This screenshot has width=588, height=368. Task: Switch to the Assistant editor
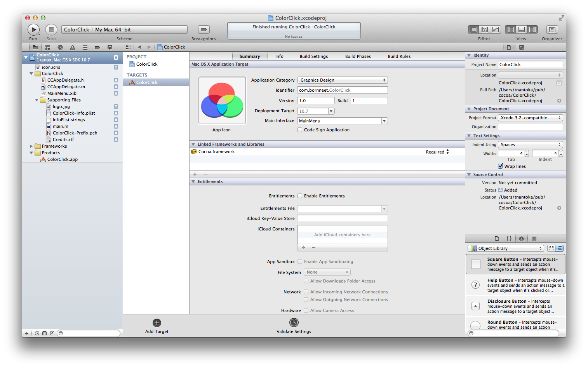(485, 30)
